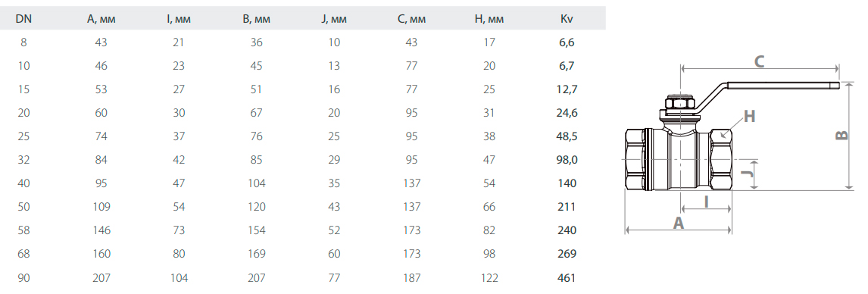Click the letter B dimension label on diagram
The width and height of the screenshot is (868, 294).
841,135
